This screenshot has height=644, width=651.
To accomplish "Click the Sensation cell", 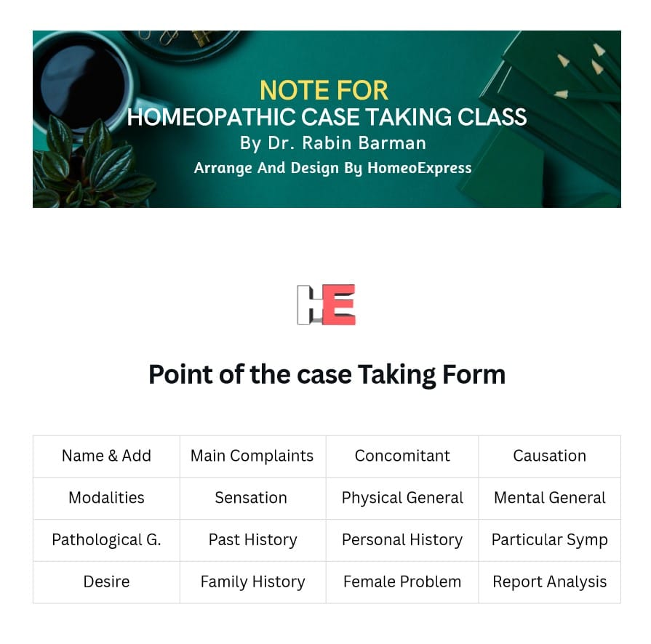I will (x=252, y=498).
